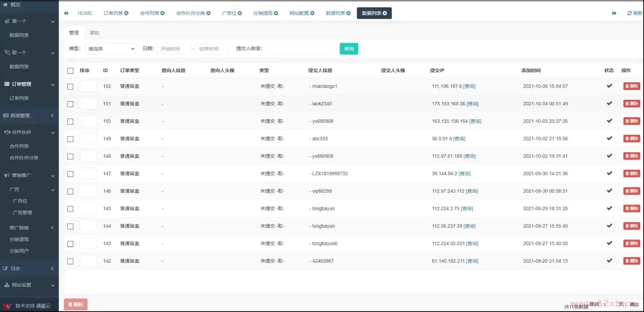Viewport: 644px width, 312px height.
Task: Open the 分销提现 top tab
Action: coord(263,13)
